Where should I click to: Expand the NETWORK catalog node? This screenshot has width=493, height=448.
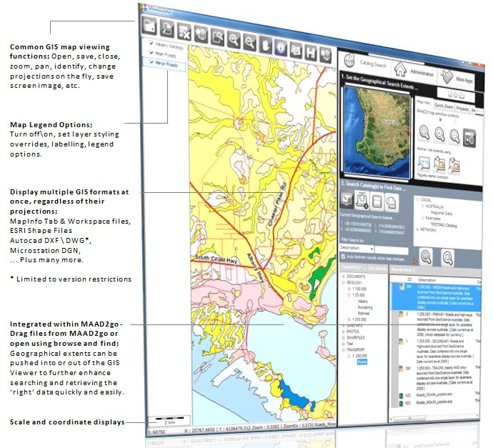click(x=417, y=229)
